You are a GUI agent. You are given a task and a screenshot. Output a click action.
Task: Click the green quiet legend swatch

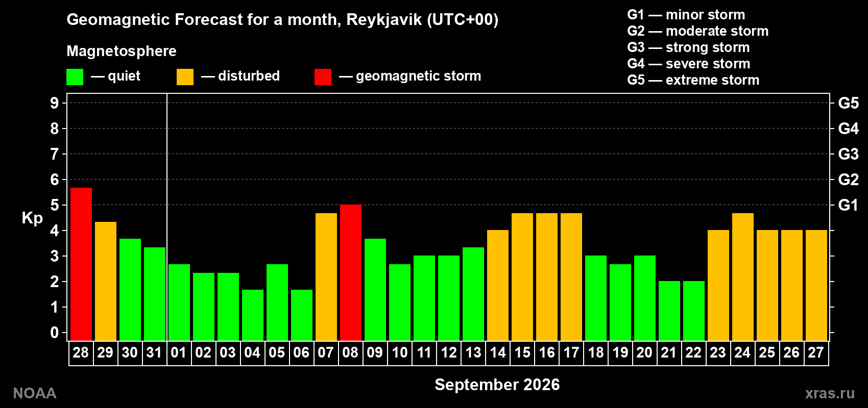point(75,77)
